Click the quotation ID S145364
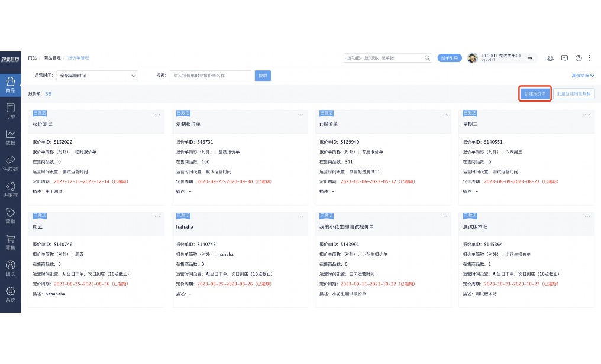The image size is (601, 364). (x=493, y=244)
